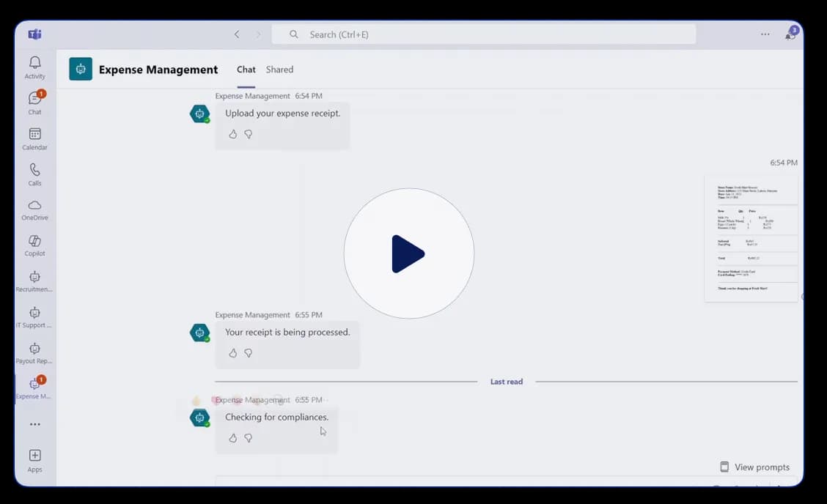Screen dimensions: 827x504
Task: Switch to the Shared tab
Action: click(x=279, y=70)
